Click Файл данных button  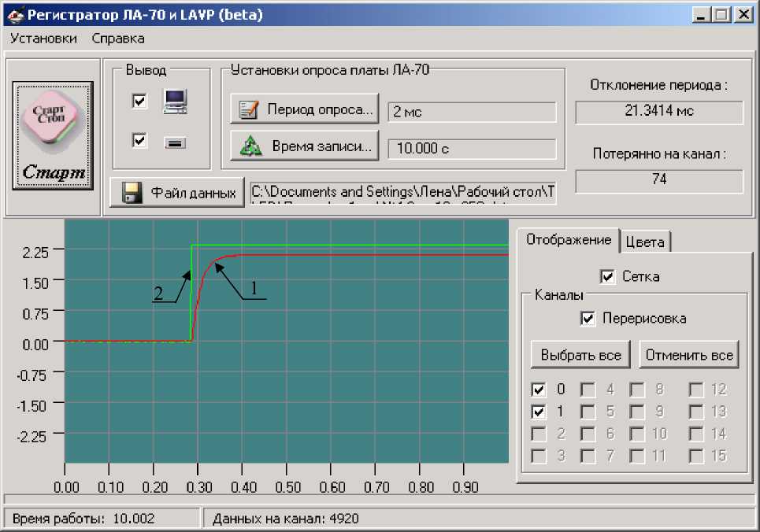177,192
